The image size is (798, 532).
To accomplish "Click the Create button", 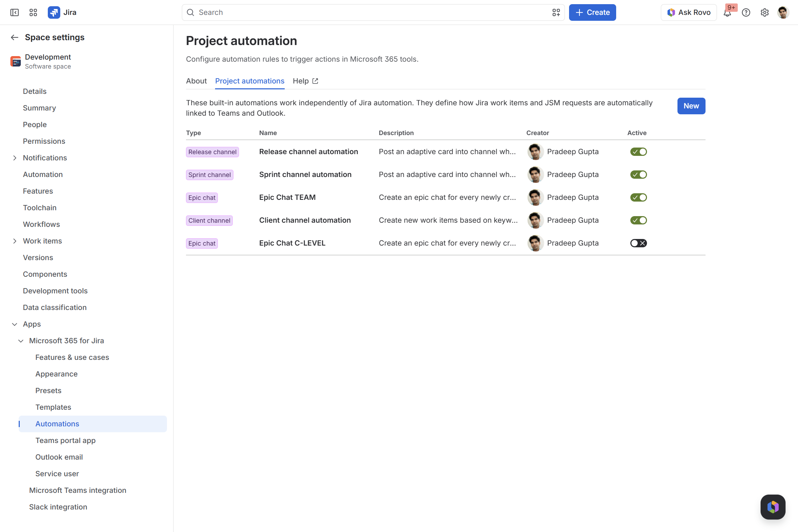I will click(x=592, y=12).
